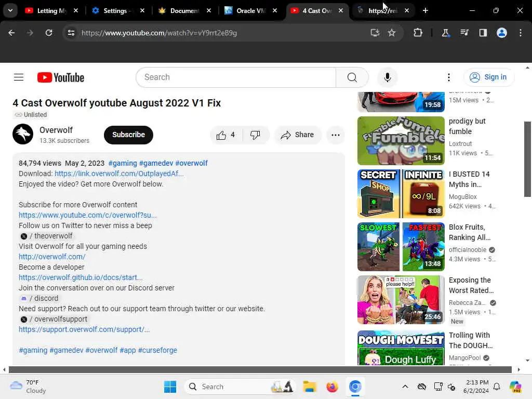Open Chrome Labs flask icon
This screenshot has width=532, height=399.
(445, 33)
